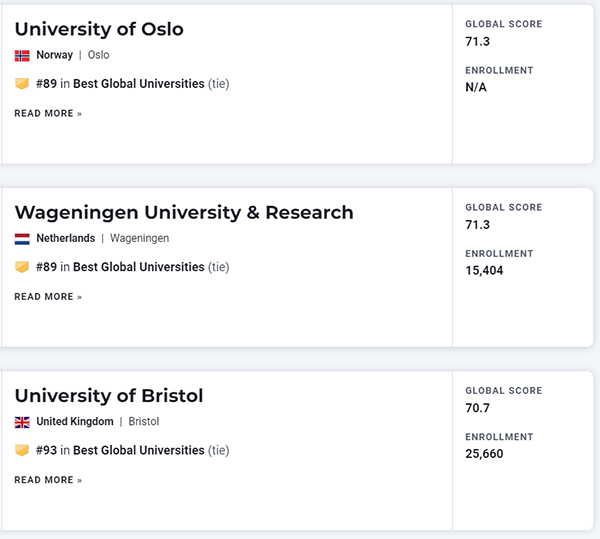Image resolution: width=600 pixels, height=539 pixels.
Task: Click the Norway flag icon
Action: 22,55
